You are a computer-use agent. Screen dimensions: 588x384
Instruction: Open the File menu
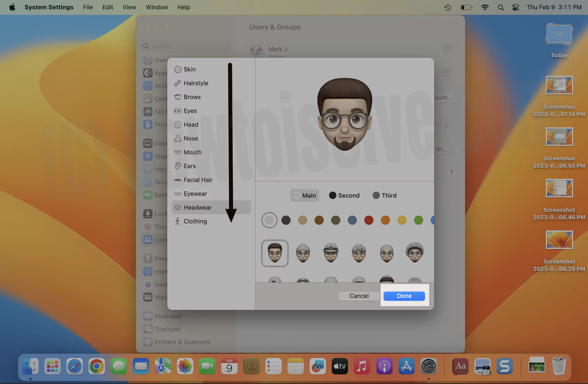click(88, 7)
